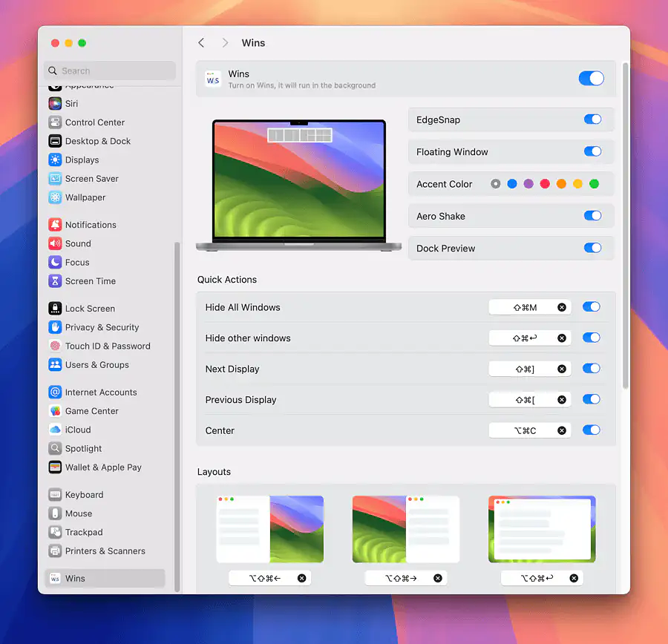Screen dimensions: 668x644
Task: Clear the Center shortcut with x icon
Action: point(562,430)
